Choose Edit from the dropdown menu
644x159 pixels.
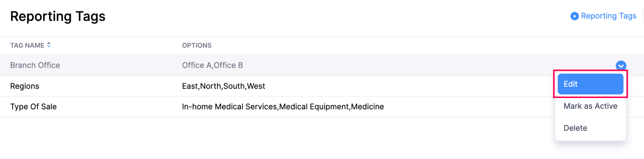pos(590,84)
